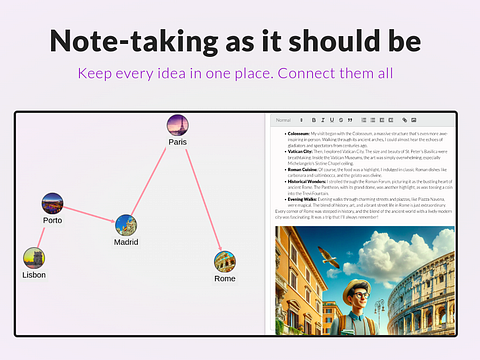Insert a bullet list via toolbar icon
The image size is (480, 360).
coord(373,120)
